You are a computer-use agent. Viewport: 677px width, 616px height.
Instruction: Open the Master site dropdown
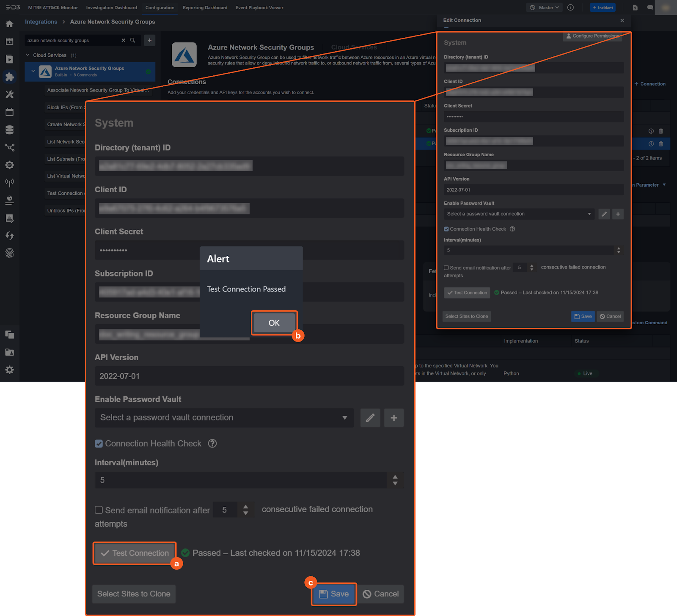[x=545, y=8]
